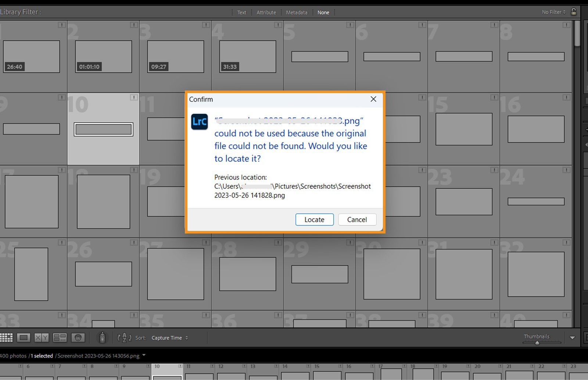The height and width of the screenshot is (380, 588).
Task: Click missing-file badge on grid cell 23
Action: tap(494, 170)
